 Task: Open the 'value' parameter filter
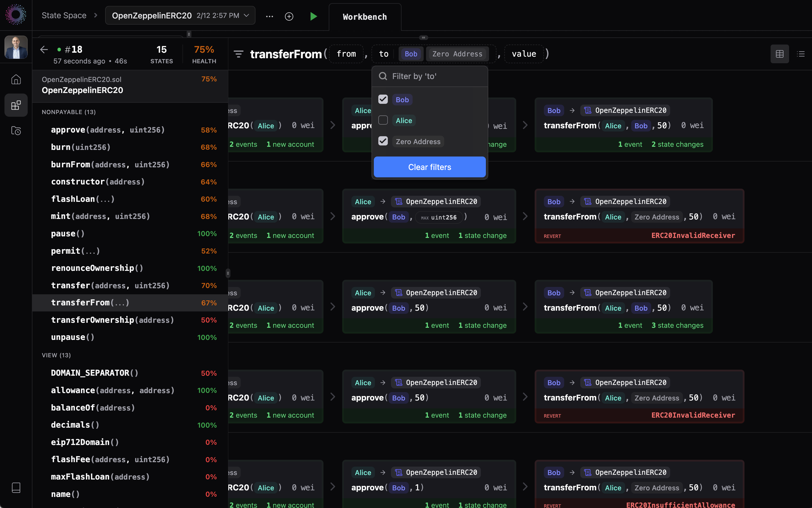click(x=524, y=54)
